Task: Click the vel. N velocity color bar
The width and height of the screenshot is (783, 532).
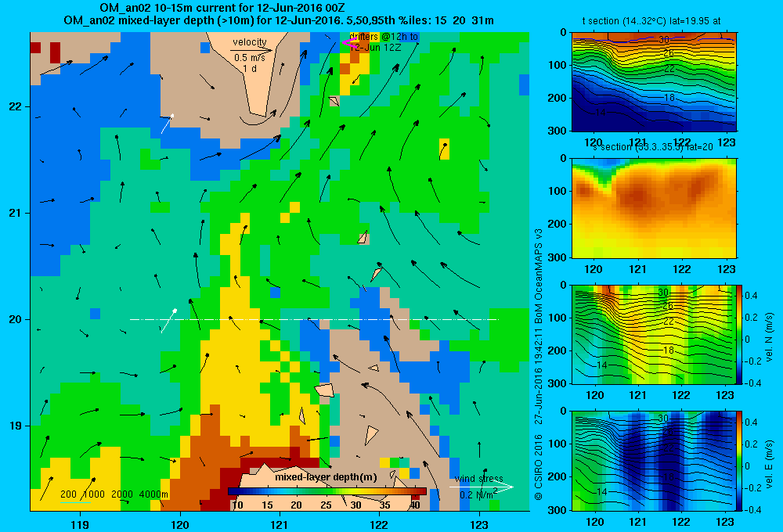Action: pos(739,334)
